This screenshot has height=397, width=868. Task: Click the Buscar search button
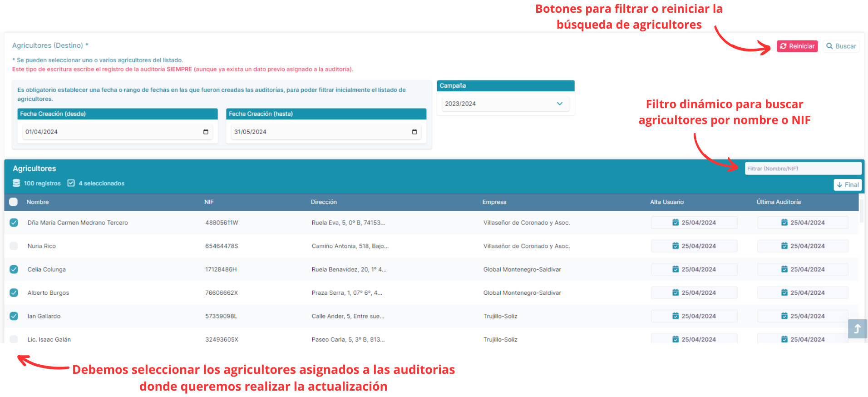(x=841, y=46)
